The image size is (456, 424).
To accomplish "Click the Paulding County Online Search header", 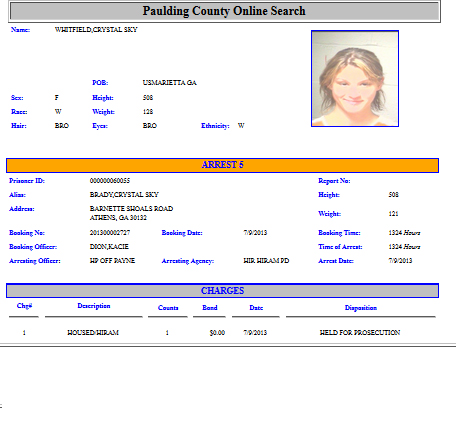I will tap(224, 11).
